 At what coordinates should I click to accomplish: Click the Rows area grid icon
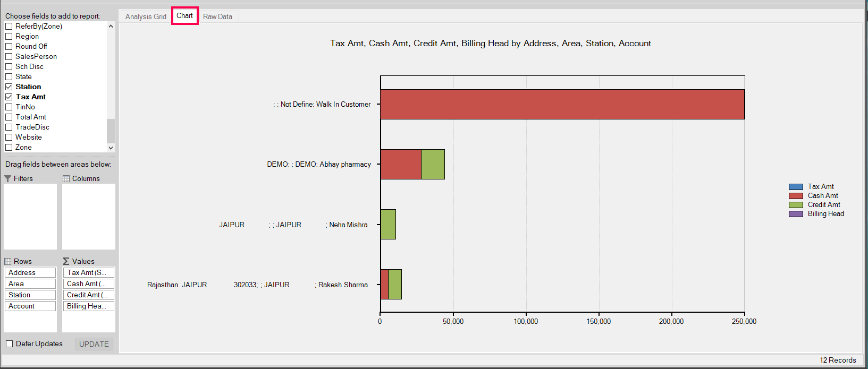point(8,262)
